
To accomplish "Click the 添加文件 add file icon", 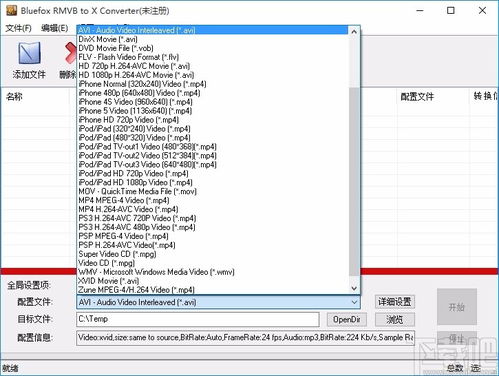I will 29,53.
